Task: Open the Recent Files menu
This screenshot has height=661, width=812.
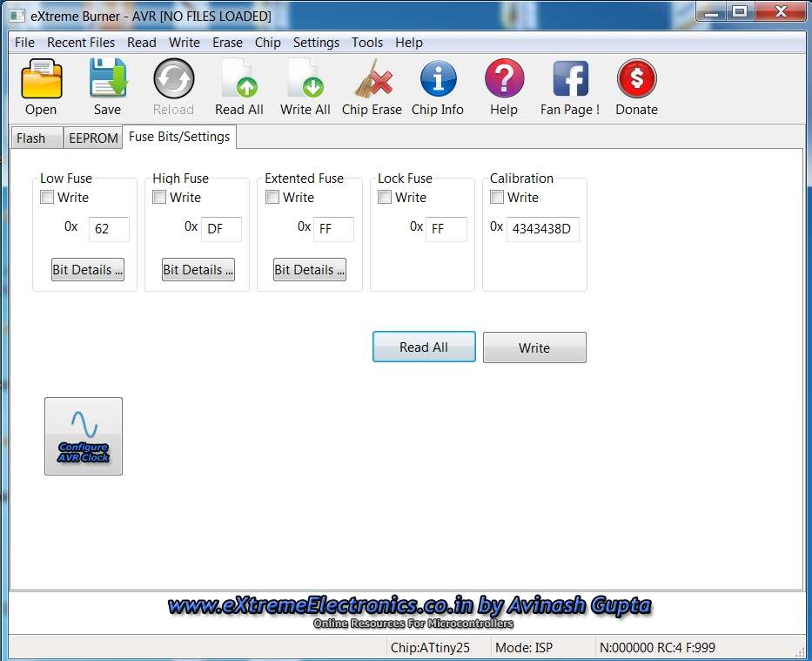Action: tap(81, 43)
